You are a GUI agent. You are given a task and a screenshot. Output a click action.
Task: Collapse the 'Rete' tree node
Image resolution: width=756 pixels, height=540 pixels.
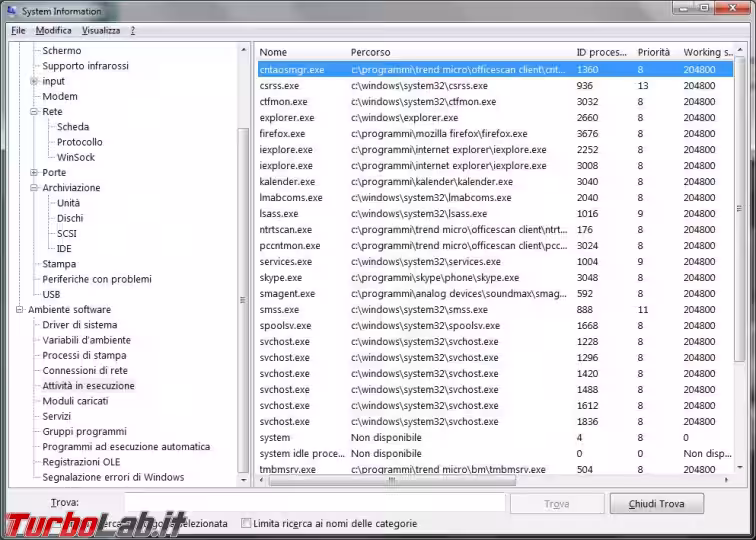click(34, 112)
